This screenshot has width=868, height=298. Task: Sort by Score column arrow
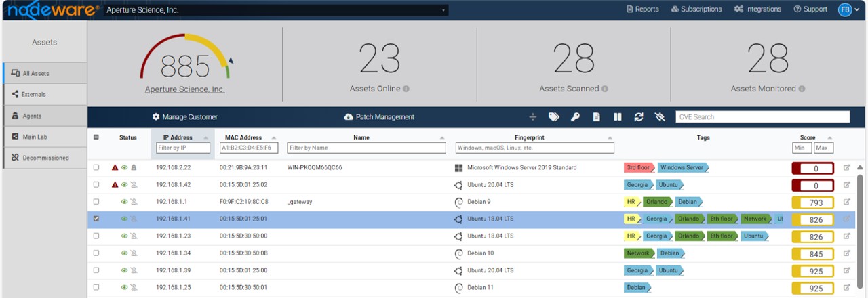click(x=831, y=138)
